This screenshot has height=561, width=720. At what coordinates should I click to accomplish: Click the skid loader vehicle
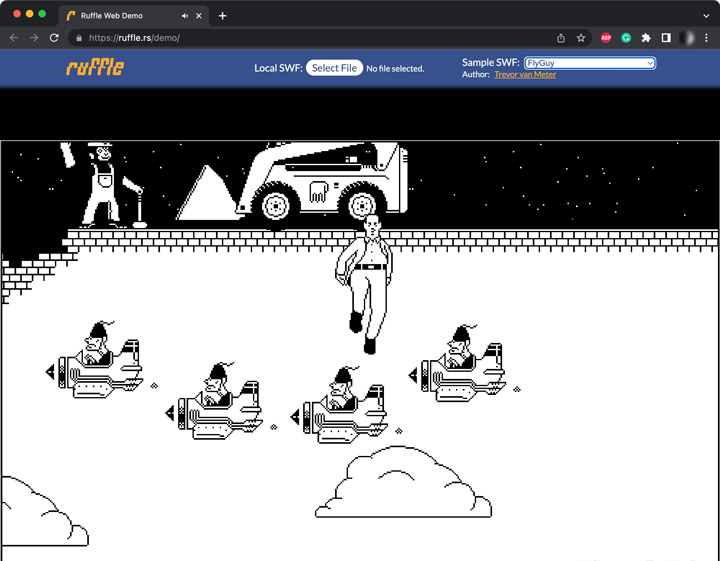pos(294,182)
